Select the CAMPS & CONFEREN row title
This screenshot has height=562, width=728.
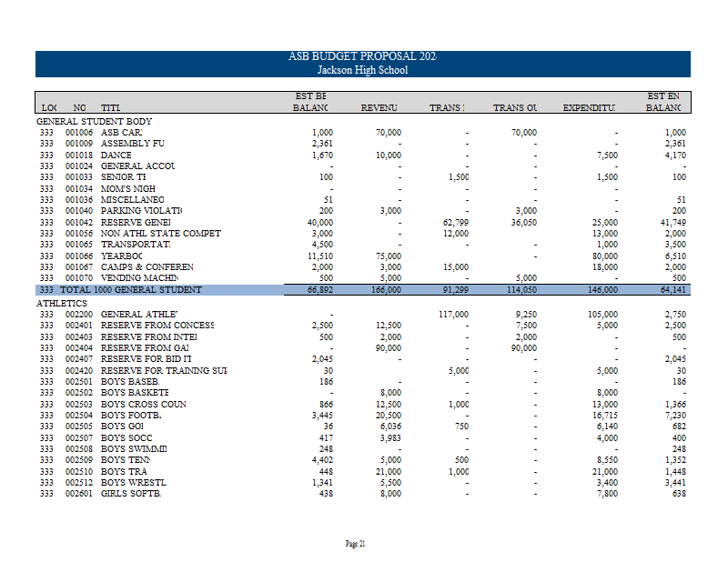point(147,267)
